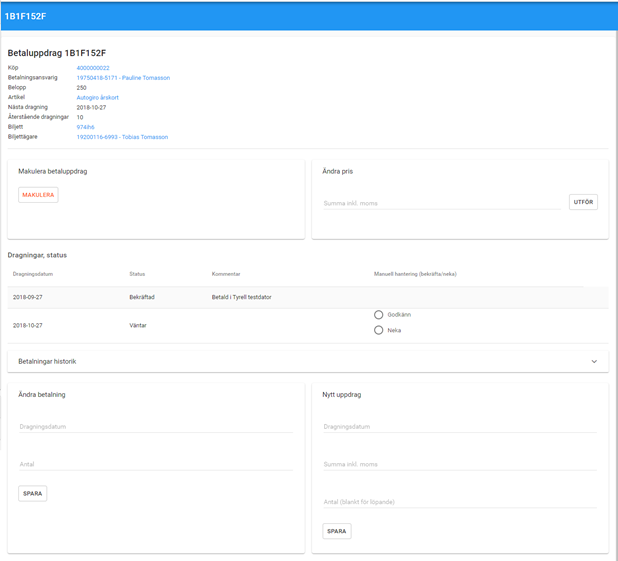Open the Autogiro årskort article link
This screenshot has width=618, height=561.
pos(98,98)
